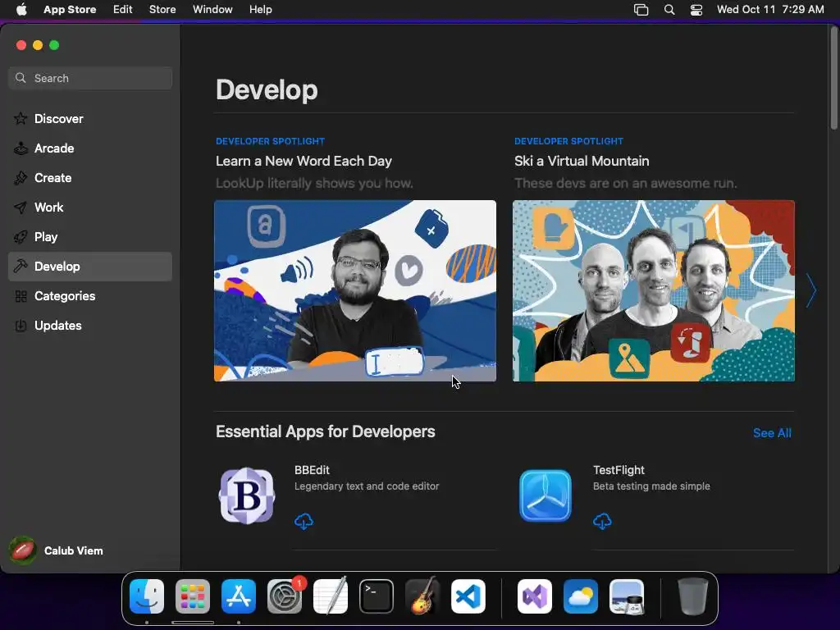Click the Work paper plane icon

21,208
